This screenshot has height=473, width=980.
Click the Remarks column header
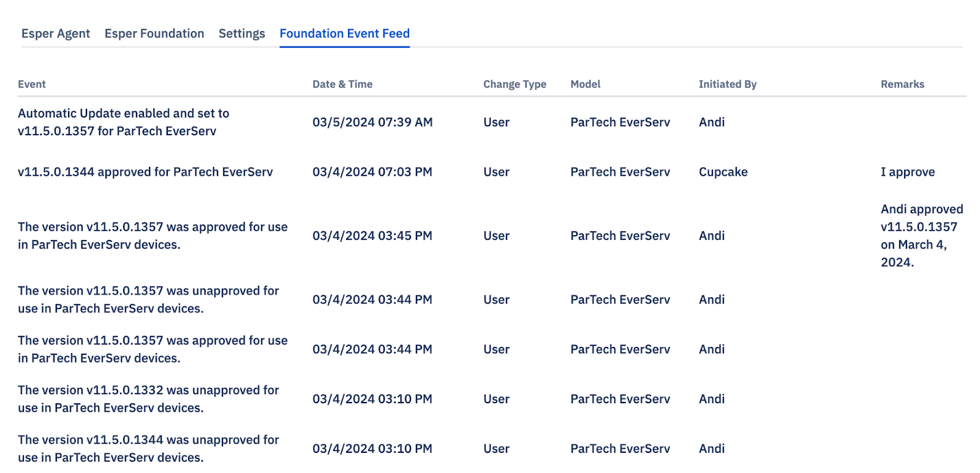902,84
